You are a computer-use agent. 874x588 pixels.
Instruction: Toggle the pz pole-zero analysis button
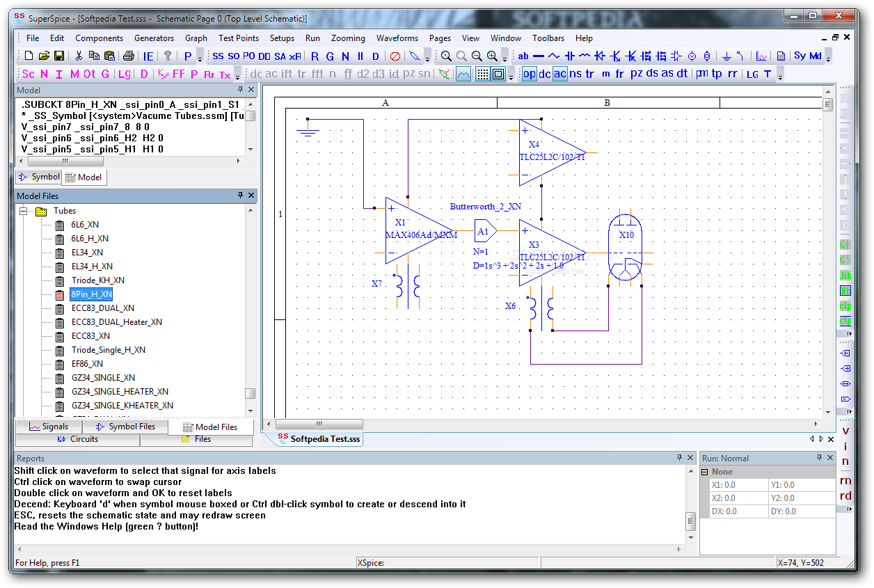point(636,74)
